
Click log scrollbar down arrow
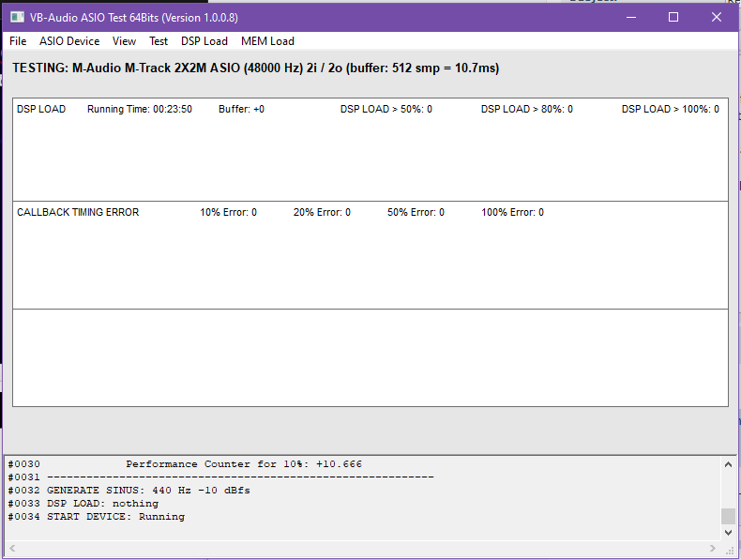pos(728,533)
